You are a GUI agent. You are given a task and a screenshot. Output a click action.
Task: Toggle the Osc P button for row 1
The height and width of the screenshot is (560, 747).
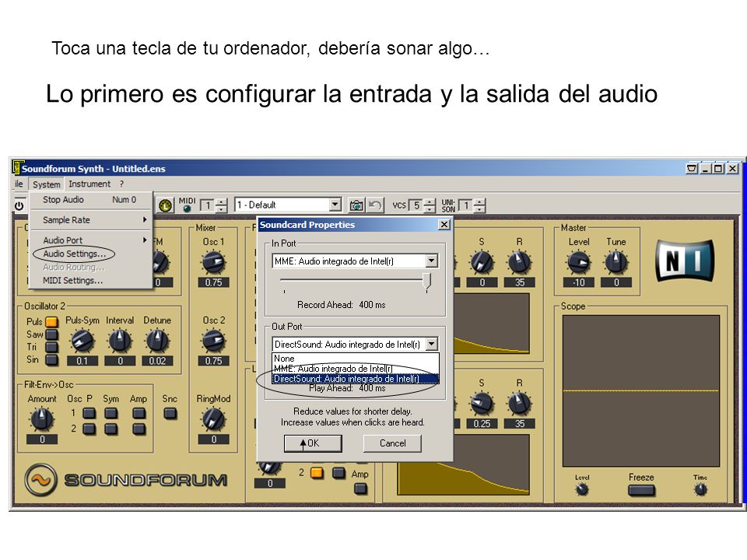pyautogui.click(x=89, y=413)
